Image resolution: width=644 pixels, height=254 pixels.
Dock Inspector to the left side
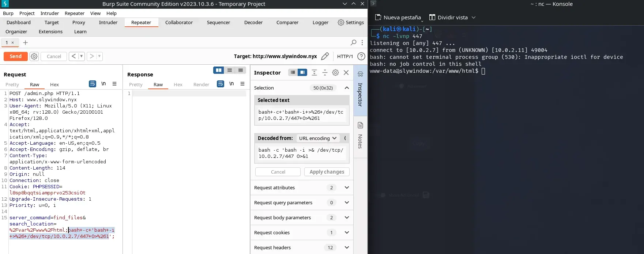point(293,72)
